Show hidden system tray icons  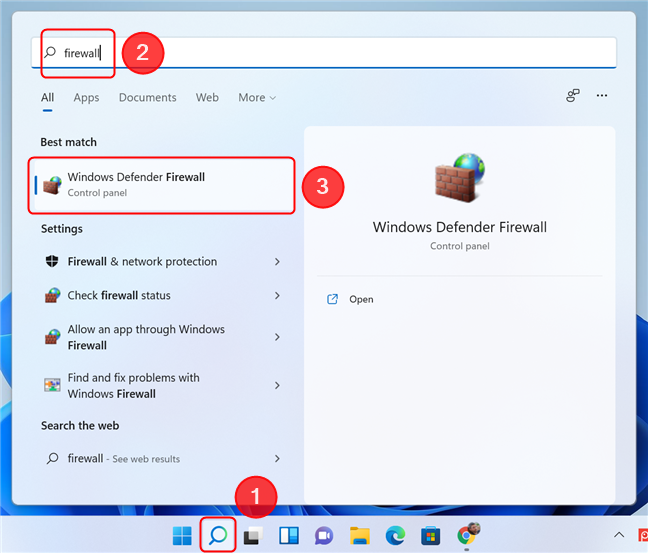pyautogui.click(x=619, y=536)
